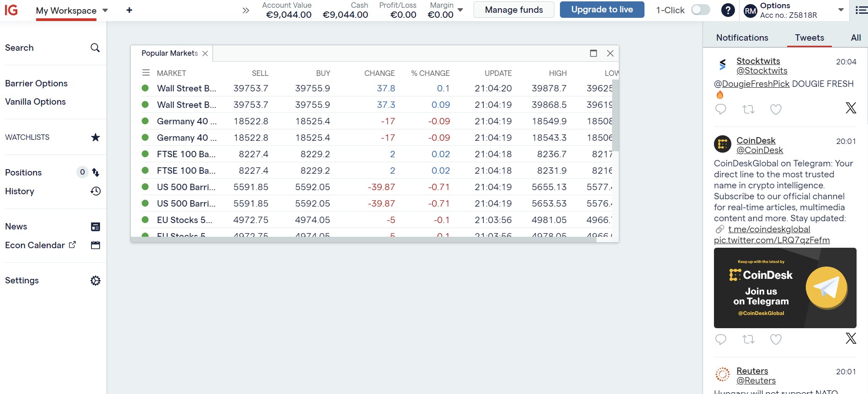Open the @Stocktwits handle link
This screenshot has height=394, width=868.
tap(761, 71)
